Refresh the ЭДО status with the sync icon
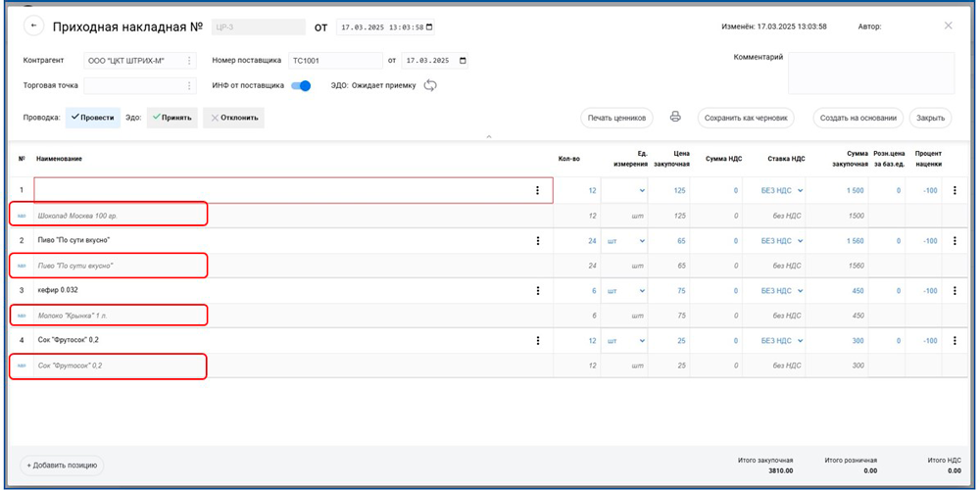980x490 pixels. (x=430, y=85)
